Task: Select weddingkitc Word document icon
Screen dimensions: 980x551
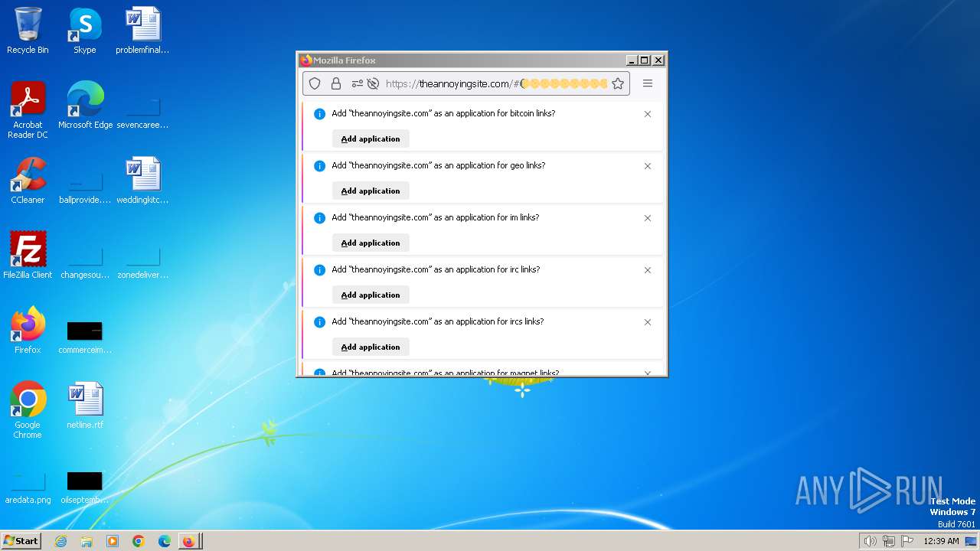Action: pyautogui.click(x=142, y=181)
